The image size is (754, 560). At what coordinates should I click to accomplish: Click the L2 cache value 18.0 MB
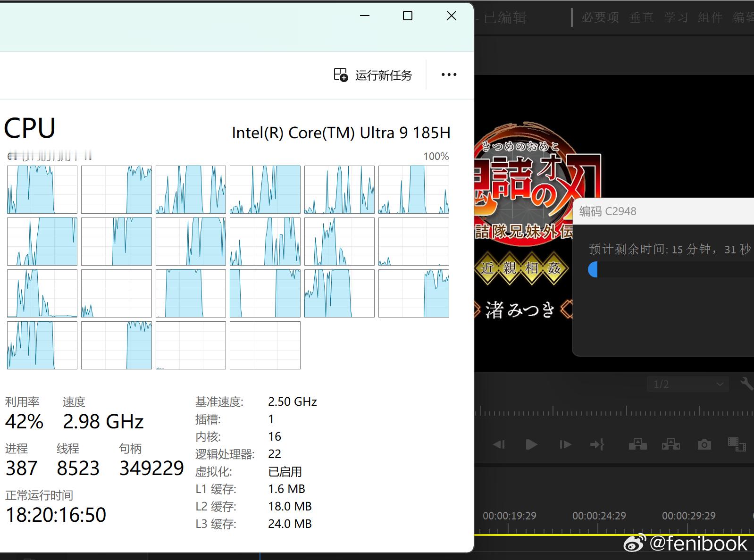click(290, 506)
